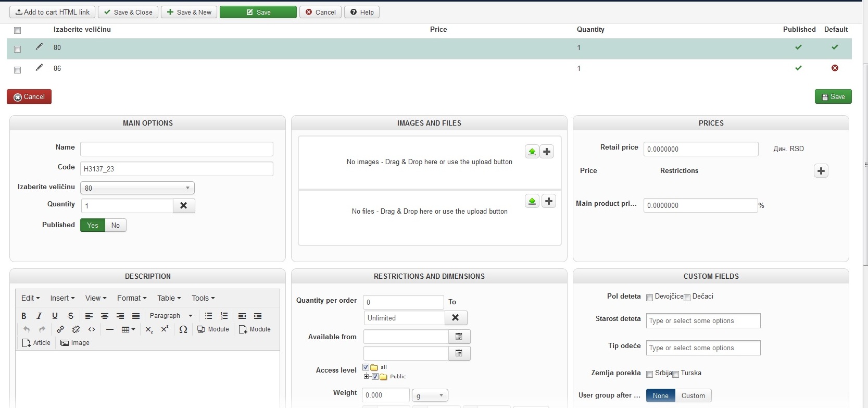Justify text in editor
Screen dimensions: 868x408
[136, 316]
